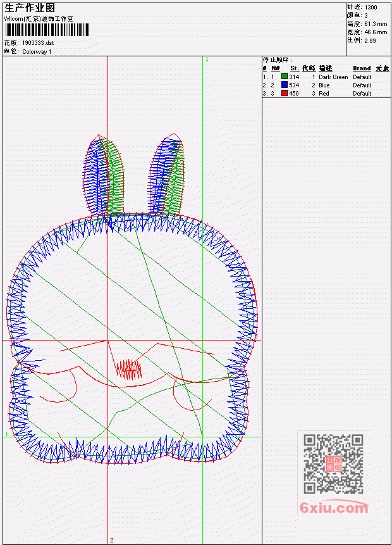
Task: Click the 'St.' column header
Action: 295,68
